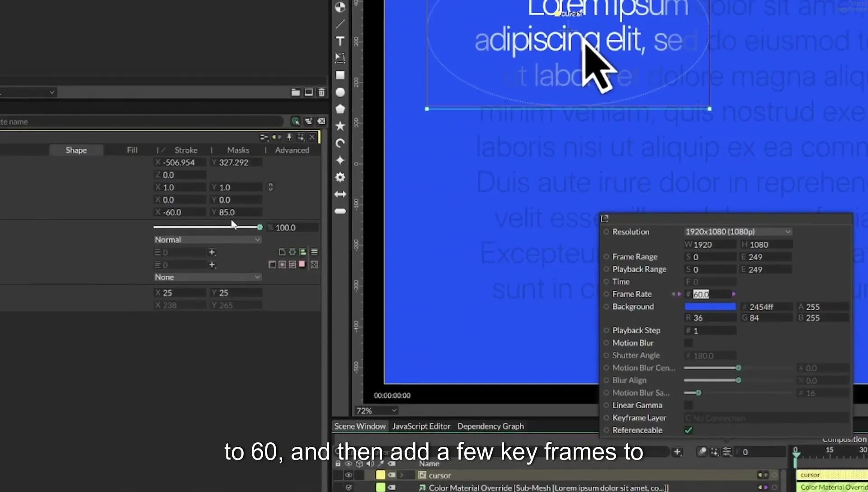This screenshot has height=492, width=868.
Task: Switch to the Stroke tab
Action: 186,150
